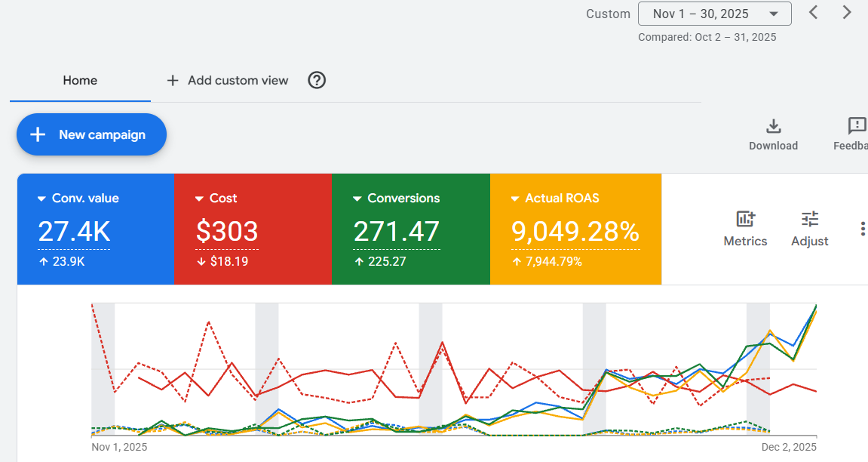Click the 27.4K conversion value figure

74,231
